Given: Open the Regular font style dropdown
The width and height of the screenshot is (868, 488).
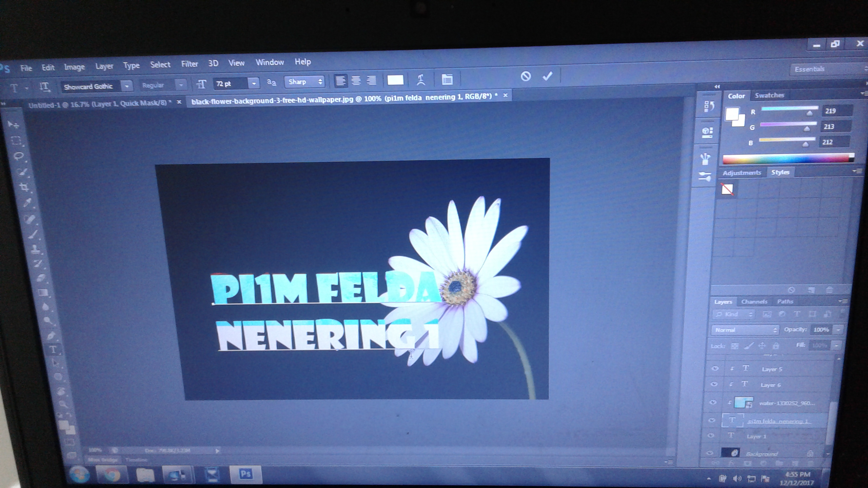Looking at the screenshot, I should 181,85.
